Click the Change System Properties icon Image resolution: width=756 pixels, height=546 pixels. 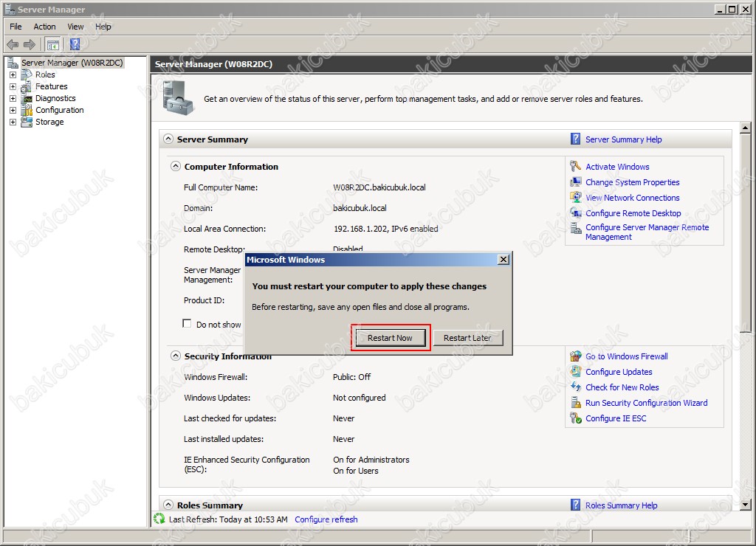[576, 182]
